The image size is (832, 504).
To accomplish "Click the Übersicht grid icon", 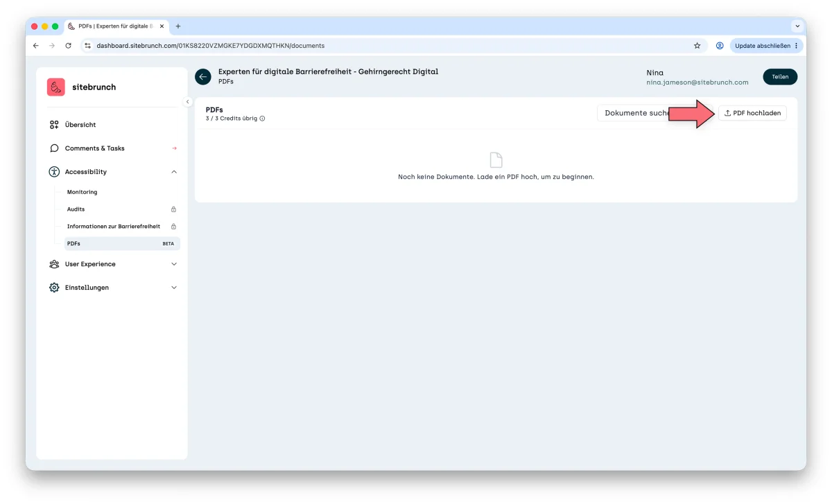I will pos(54,125).
